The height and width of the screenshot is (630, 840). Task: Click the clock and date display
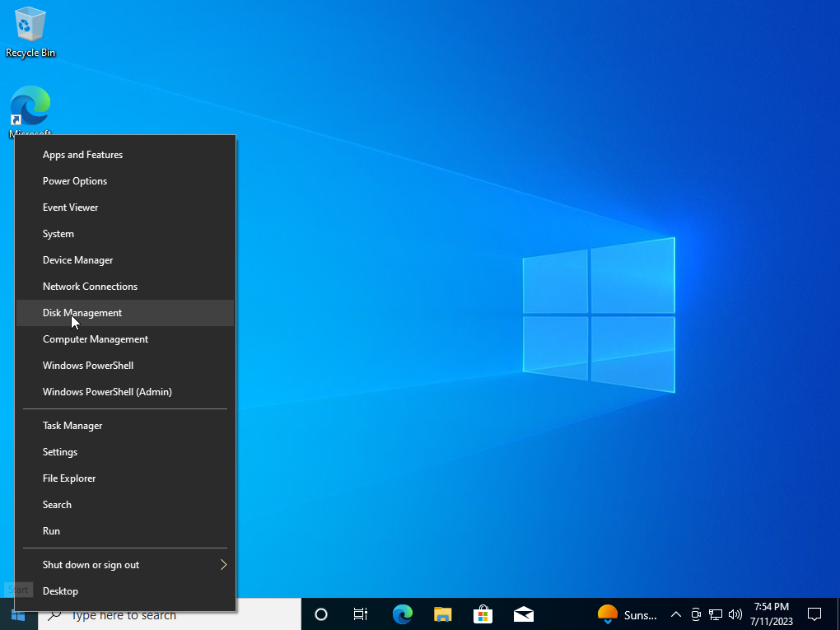771,614
